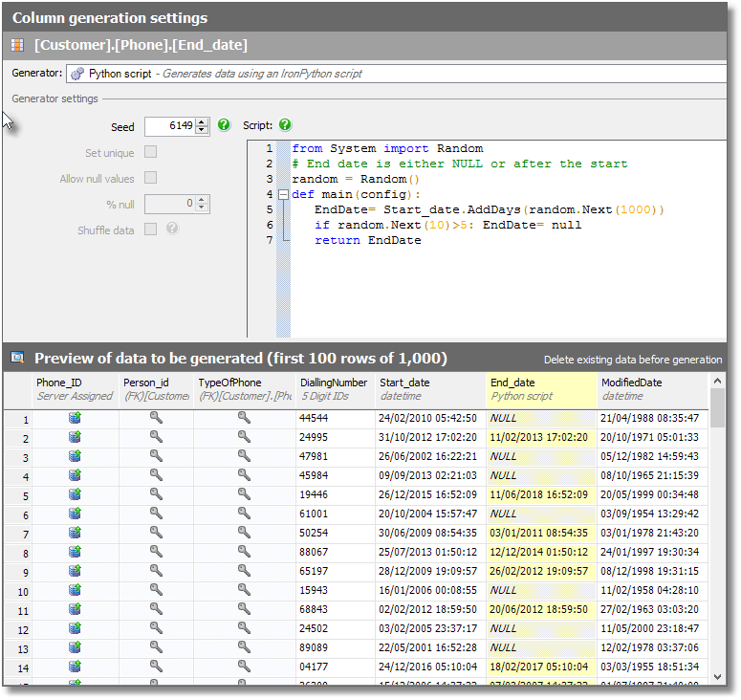The height and width of the screenshot is (700, 741).
Task: Click the comment line in the script
Action: (x=460, y=164)
